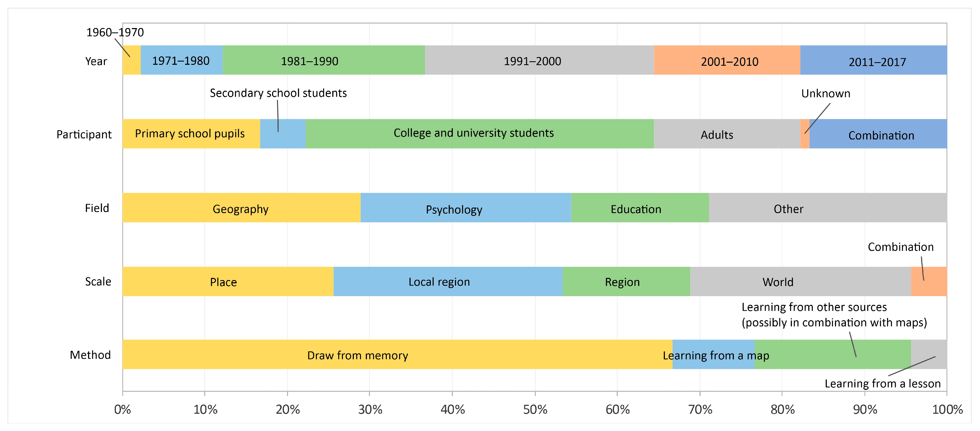
Task: Select the 2011–2017 blue segment
Action: point(873,60)
